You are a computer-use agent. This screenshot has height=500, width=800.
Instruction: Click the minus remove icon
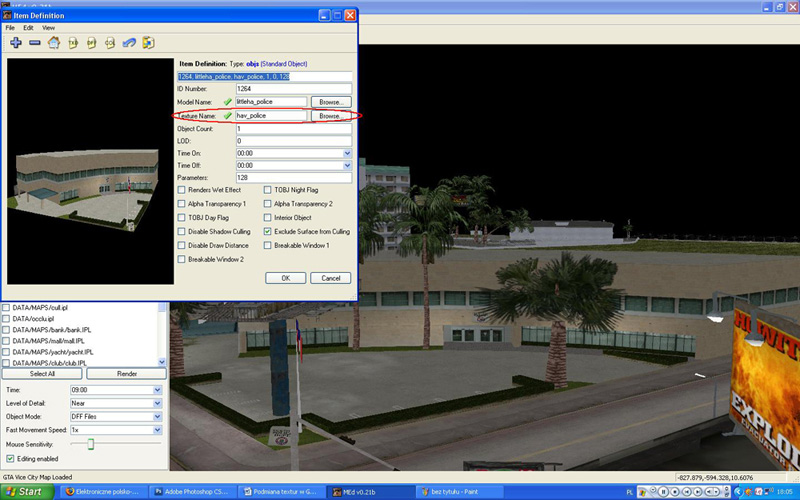(x=34, y=43)
